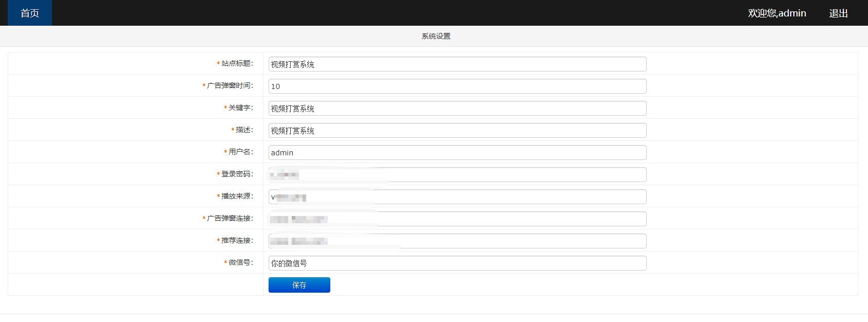Focus the 描述 input field
868x322 pixels.
[x=457, y=131]
